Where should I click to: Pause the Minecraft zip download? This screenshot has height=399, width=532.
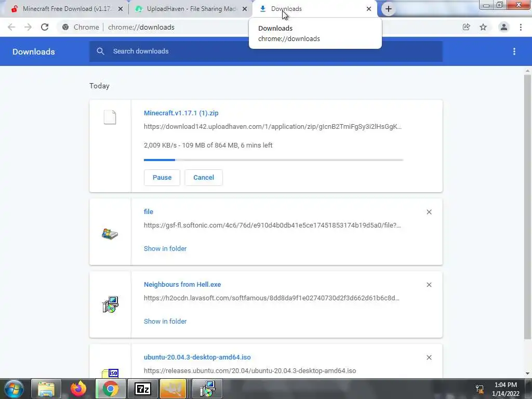coord(162,178)
